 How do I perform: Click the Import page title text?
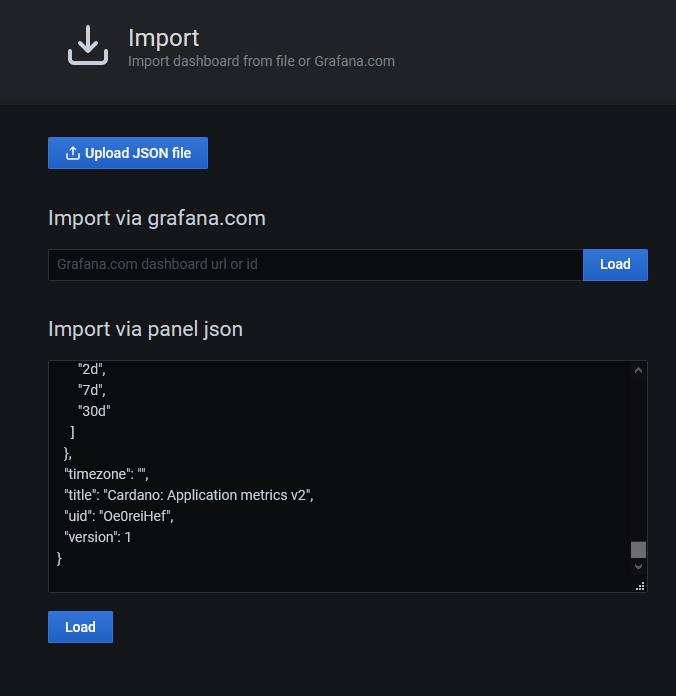tap(164, 38)
